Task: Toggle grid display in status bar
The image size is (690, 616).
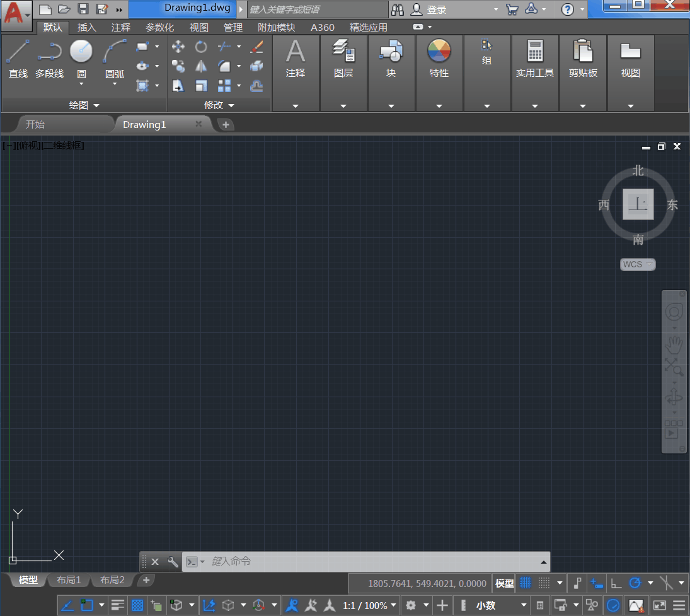Action: [526, 583]
